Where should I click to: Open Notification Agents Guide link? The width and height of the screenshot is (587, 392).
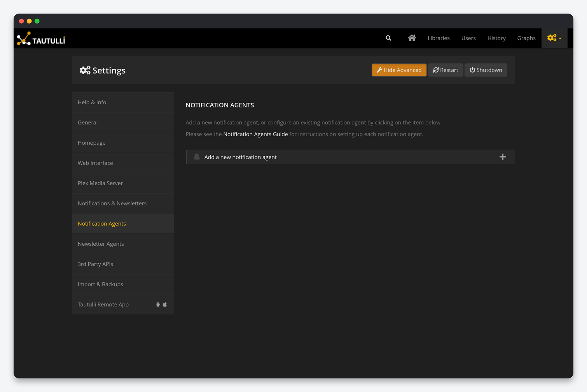coord(255,134)
